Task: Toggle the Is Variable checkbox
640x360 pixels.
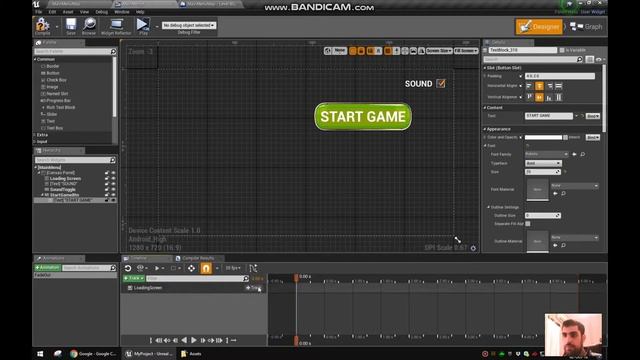Action: [x=562, y=50]
